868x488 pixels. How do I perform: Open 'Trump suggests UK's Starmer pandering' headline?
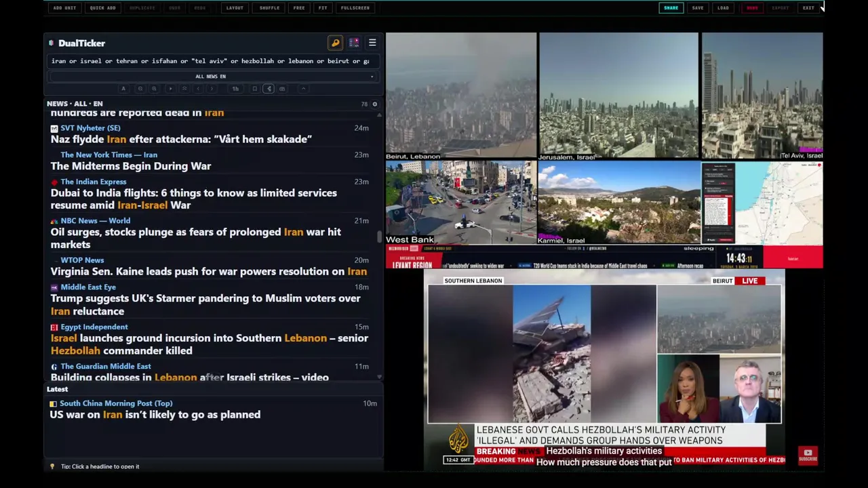[x=205, y=304]
